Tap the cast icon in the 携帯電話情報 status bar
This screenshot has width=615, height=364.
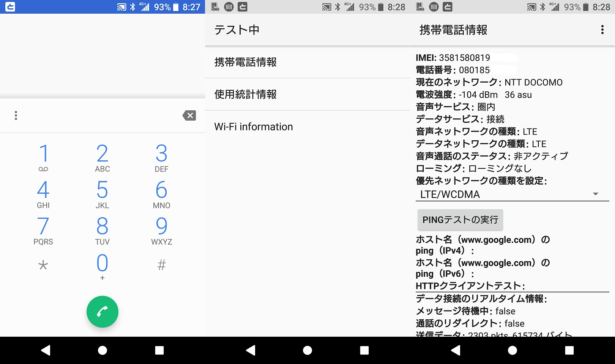pyautogui.click(x=531, y=7)
